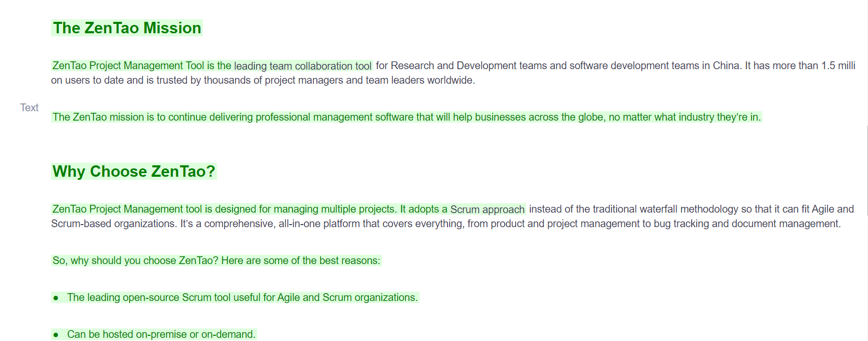Click the "Why Choose ZenTao?" heading
The height and width of the screenshot is (341, 868).
(x=134, y=172)
